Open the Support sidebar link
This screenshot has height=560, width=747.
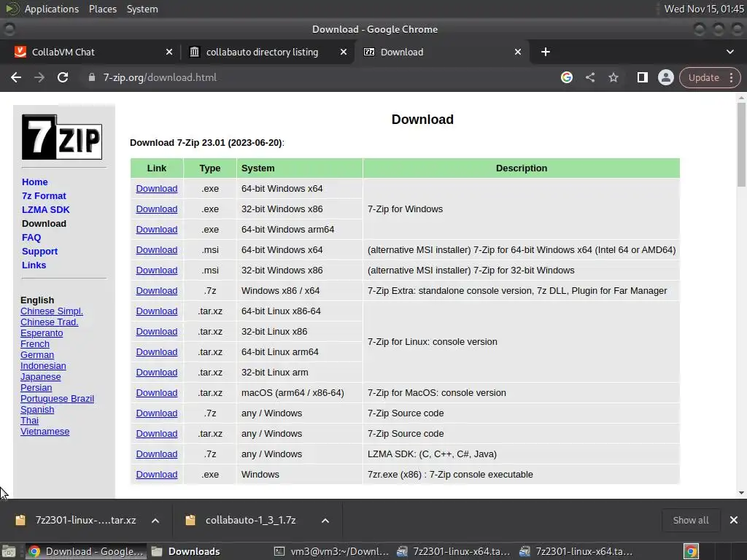point(39,251)
